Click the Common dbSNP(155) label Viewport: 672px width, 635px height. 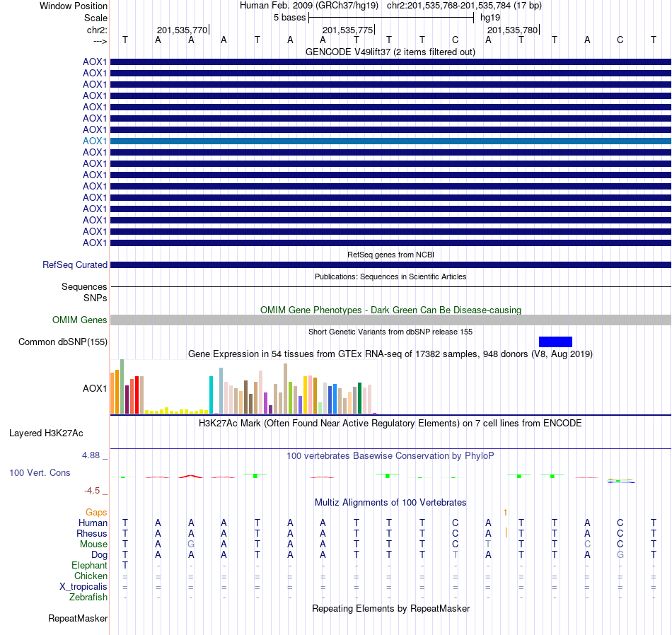[x=62, y=342]
